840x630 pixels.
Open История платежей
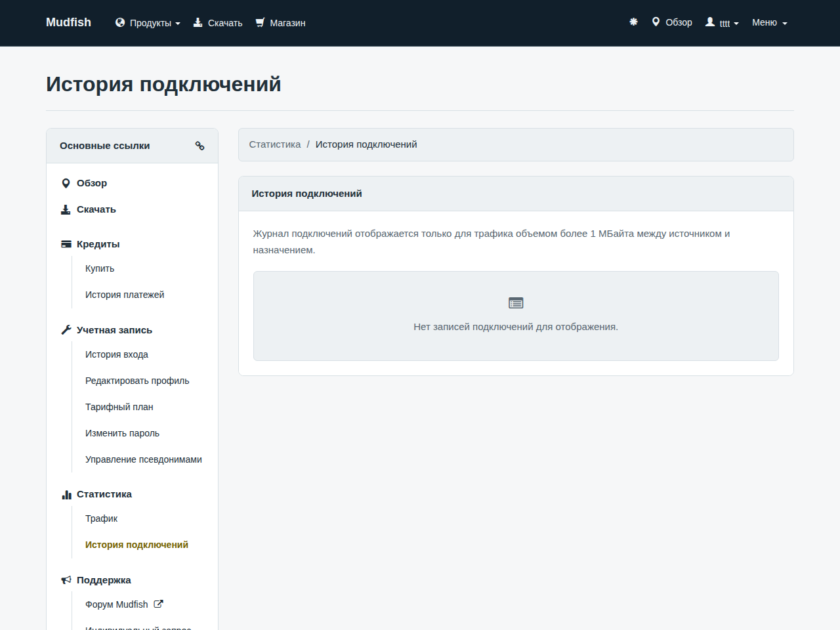125,295
